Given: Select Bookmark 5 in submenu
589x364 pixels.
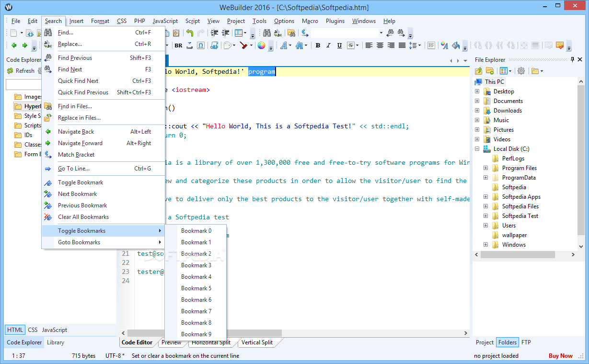Looking at the screenshot, I should (x=196, y=288).
